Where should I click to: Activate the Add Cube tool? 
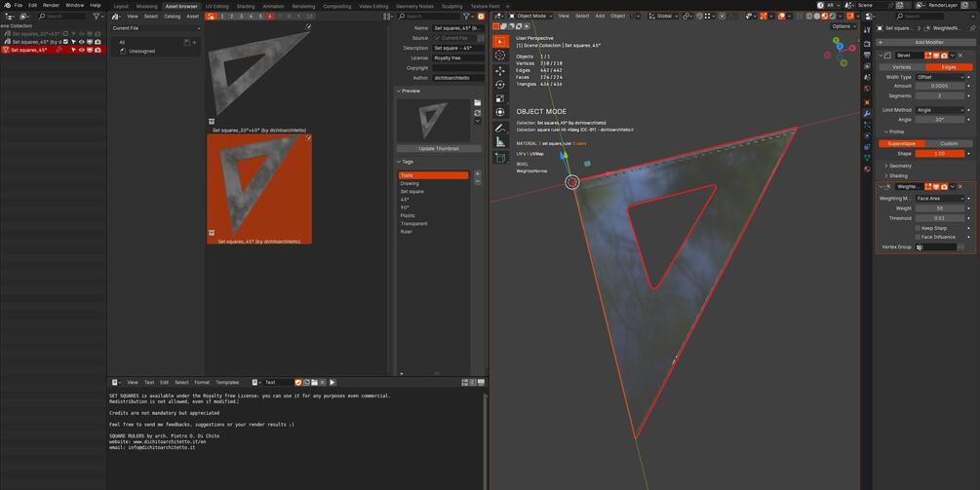coord(500,158)
